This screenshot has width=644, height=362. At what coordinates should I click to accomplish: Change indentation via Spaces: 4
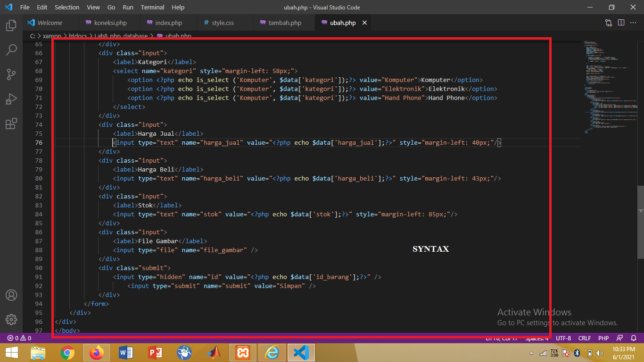coord(537,338)
